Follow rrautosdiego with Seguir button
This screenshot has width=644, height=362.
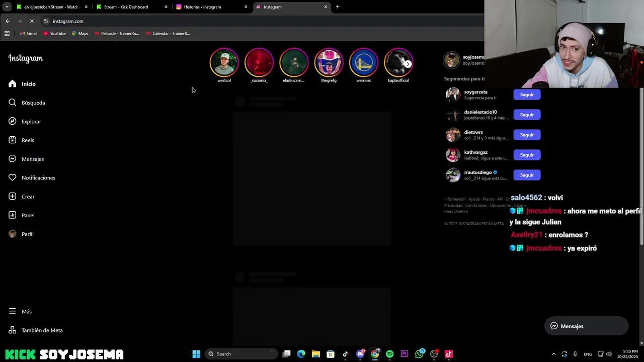coord(527,175)
